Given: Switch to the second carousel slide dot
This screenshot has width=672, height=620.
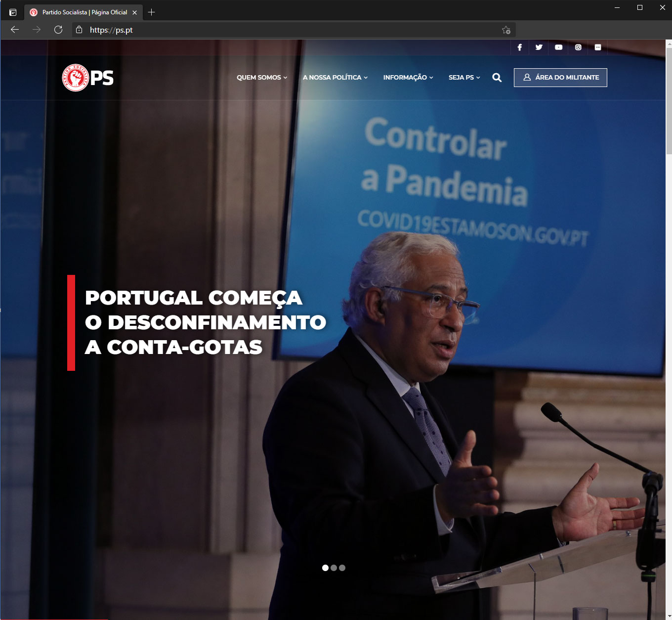Looking at the screenshot, I should point(334,568).
